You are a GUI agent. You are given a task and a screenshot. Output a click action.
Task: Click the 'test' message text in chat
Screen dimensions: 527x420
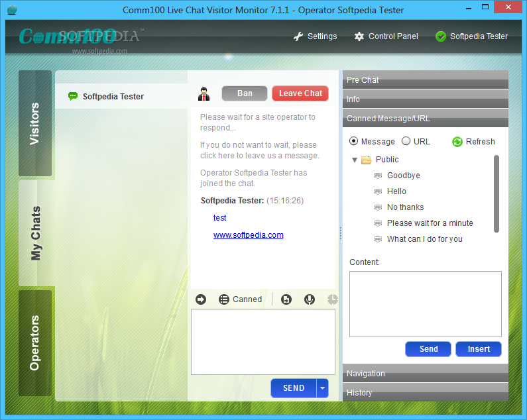pos(220,218)
